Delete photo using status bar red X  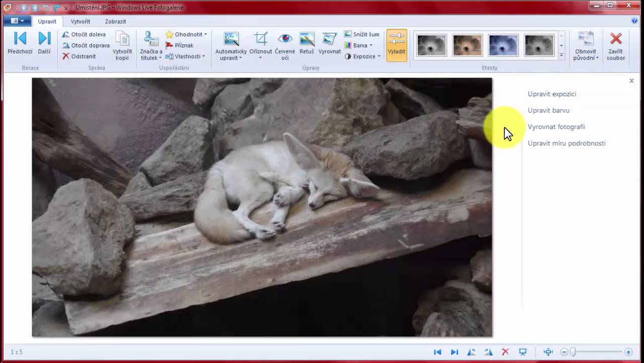(x=505, y=352)
